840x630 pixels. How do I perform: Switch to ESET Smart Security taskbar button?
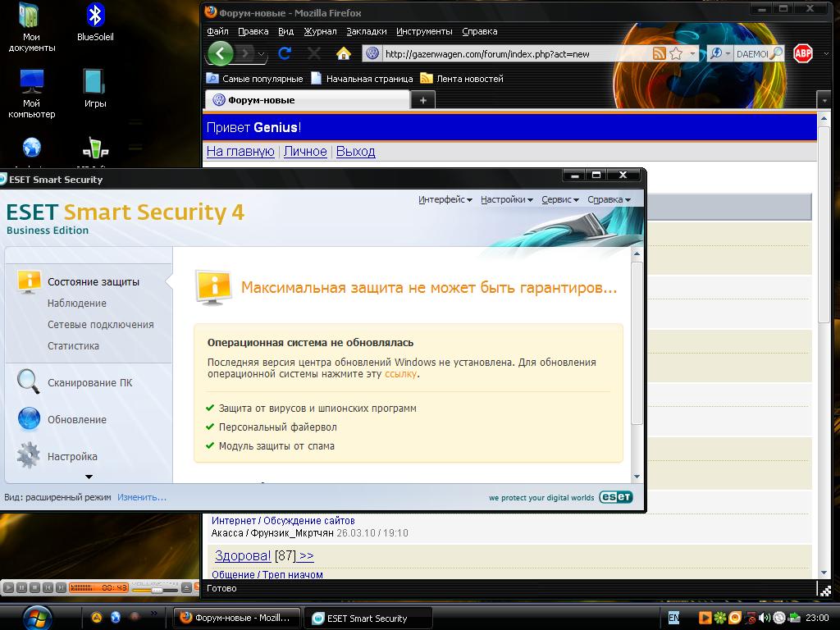click(367, 619)
